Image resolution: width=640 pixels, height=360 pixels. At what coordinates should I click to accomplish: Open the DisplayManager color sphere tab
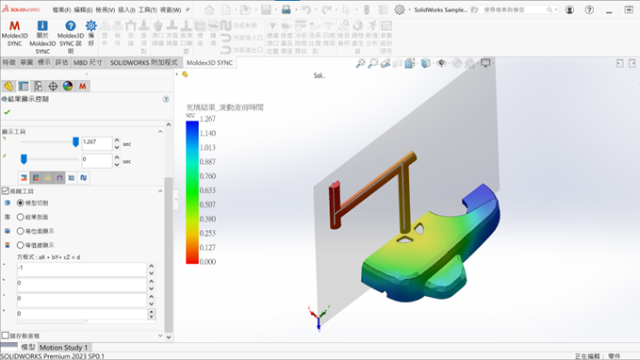click(68, 86)
